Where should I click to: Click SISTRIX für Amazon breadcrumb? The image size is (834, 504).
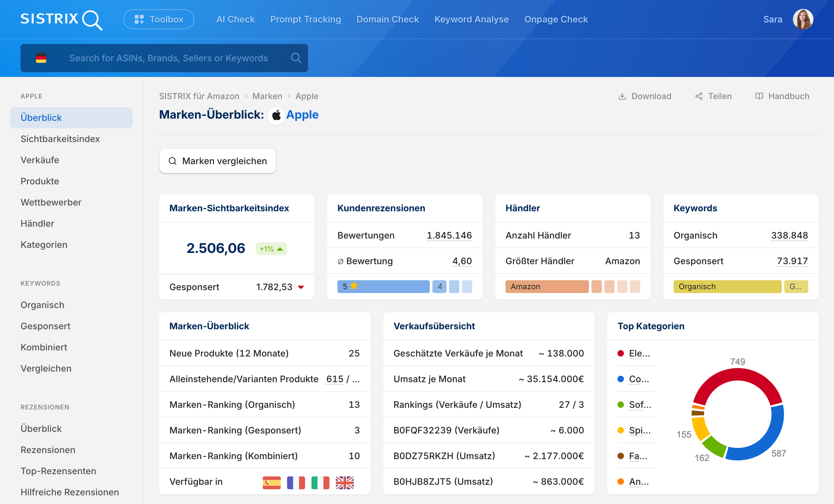(200, 97)
